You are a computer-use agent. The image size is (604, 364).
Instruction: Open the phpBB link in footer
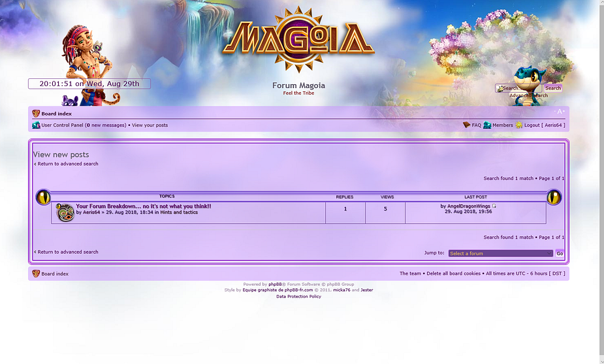(275, 284)
